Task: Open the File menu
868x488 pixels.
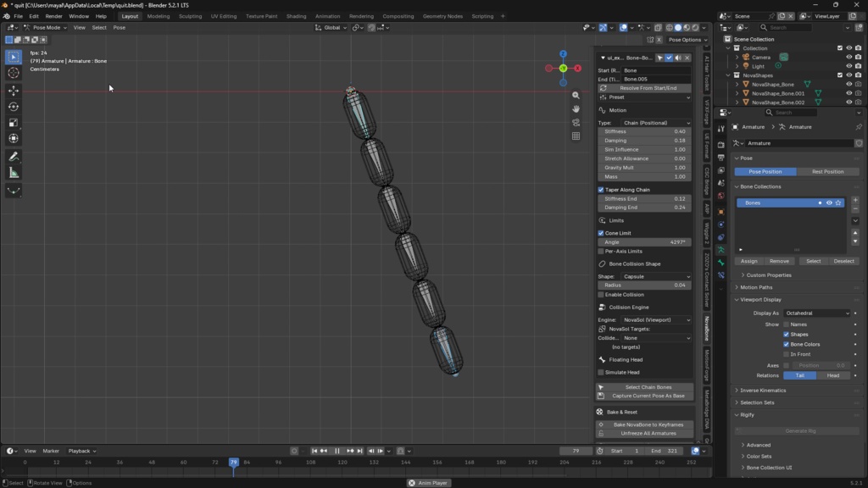Action: pos(19,16)
